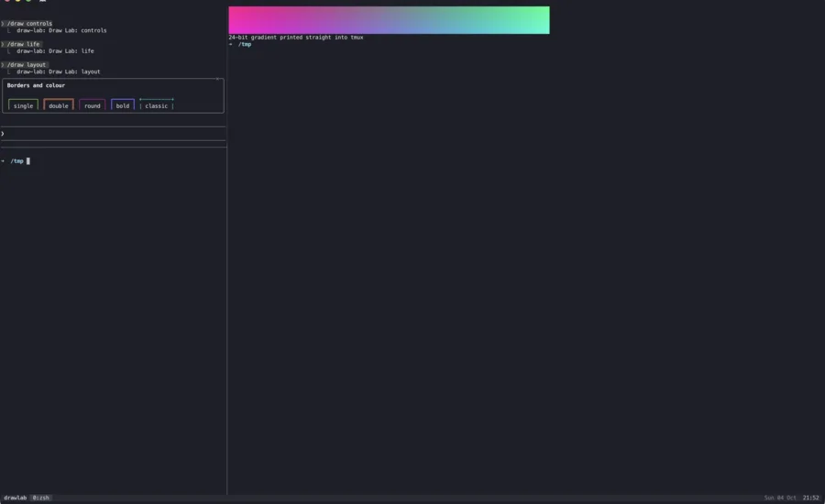Screen dimensions: 825x504
Task: Click the 24-bit gradient colour bar
Action: [389, 20]
